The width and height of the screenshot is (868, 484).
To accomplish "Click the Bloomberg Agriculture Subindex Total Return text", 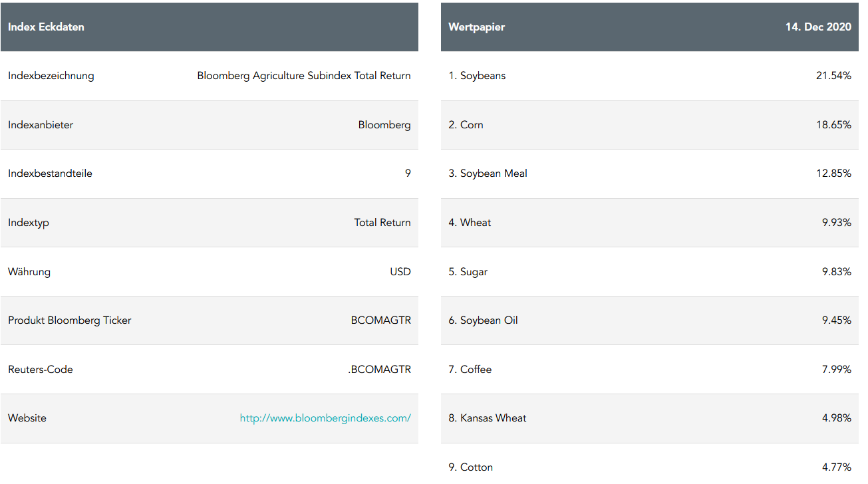I will [304, 76].
